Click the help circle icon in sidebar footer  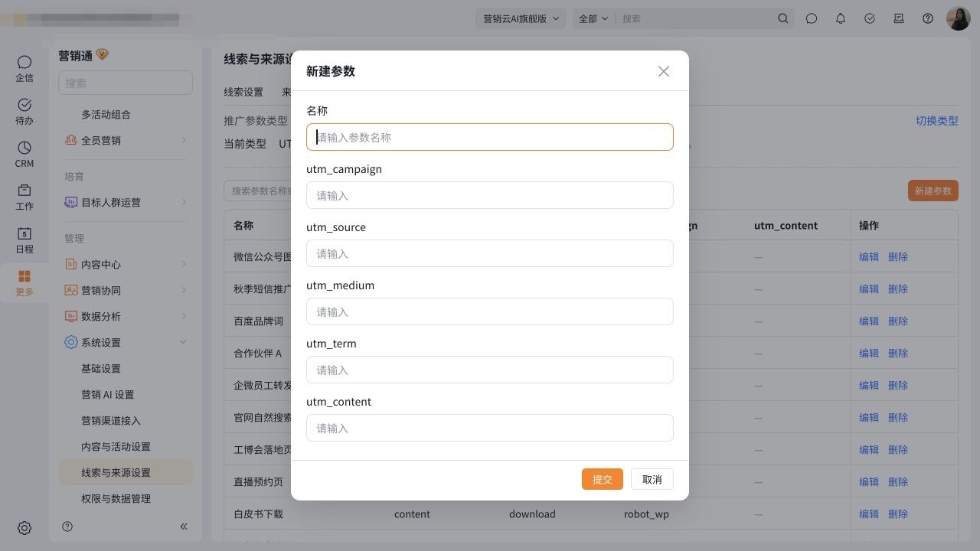click(67, 527)
